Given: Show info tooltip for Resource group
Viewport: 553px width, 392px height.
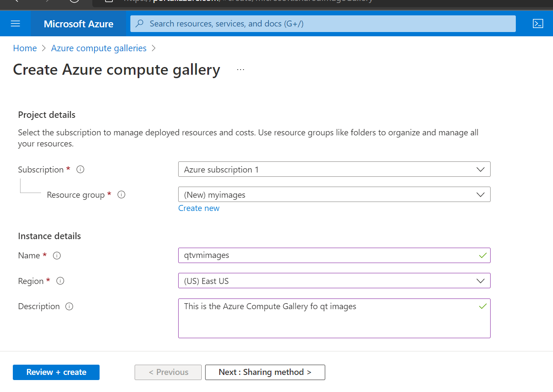Looking at the screenshot, I should click(x=121, y=195).
